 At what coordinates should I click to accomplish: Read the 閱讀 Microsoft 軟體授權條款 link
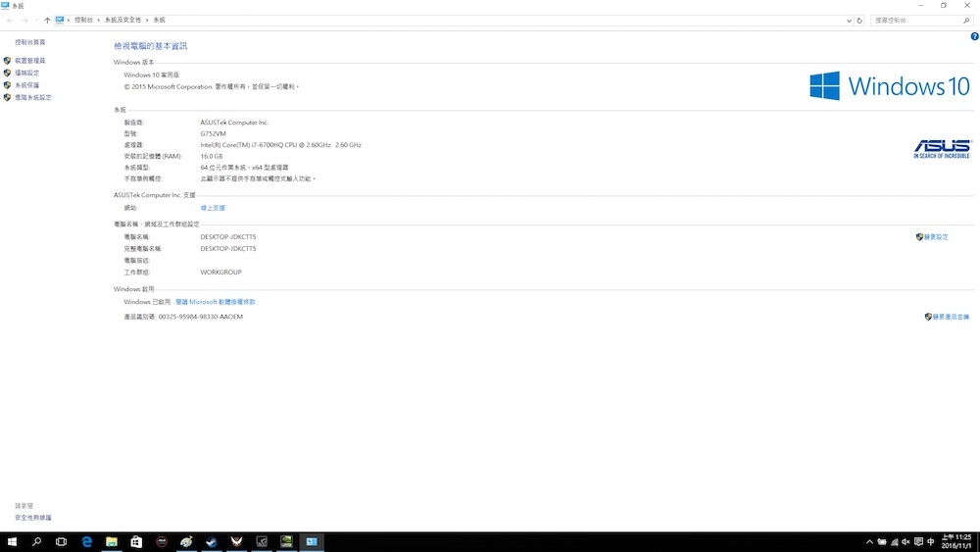coord(215,302)
